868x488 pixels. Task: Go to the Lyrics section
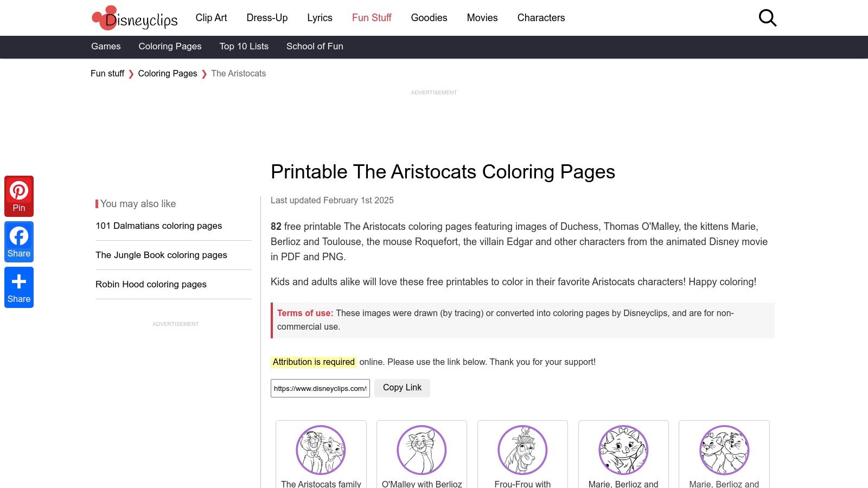pos(320,18)
